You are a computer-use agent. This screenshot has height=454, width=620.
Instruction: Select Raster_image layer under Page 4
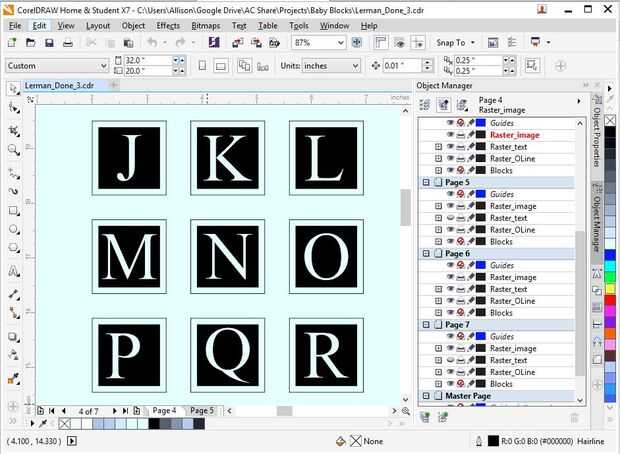515,135
